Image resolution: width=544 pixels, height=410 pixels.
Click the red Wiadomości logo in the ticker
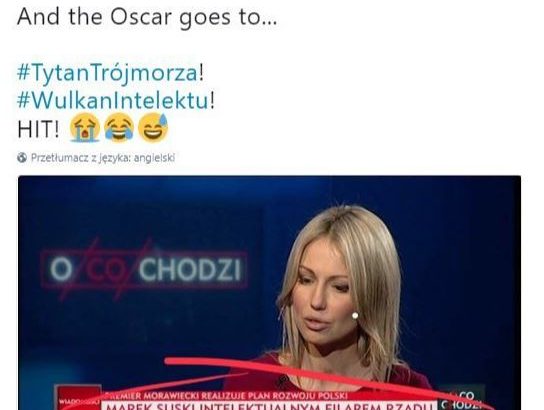[x=79, y=398]
